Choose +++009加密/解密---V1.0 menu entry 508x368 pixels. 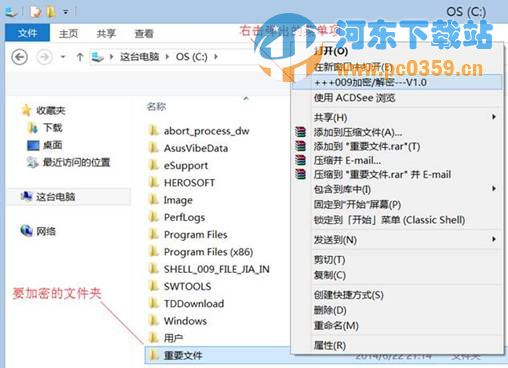[x=397, y=82]
